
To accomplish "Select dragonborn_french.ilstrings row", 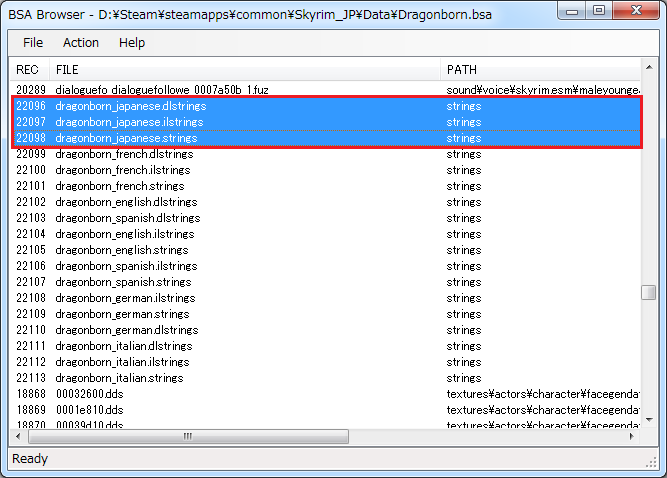I will pos(325,170).
